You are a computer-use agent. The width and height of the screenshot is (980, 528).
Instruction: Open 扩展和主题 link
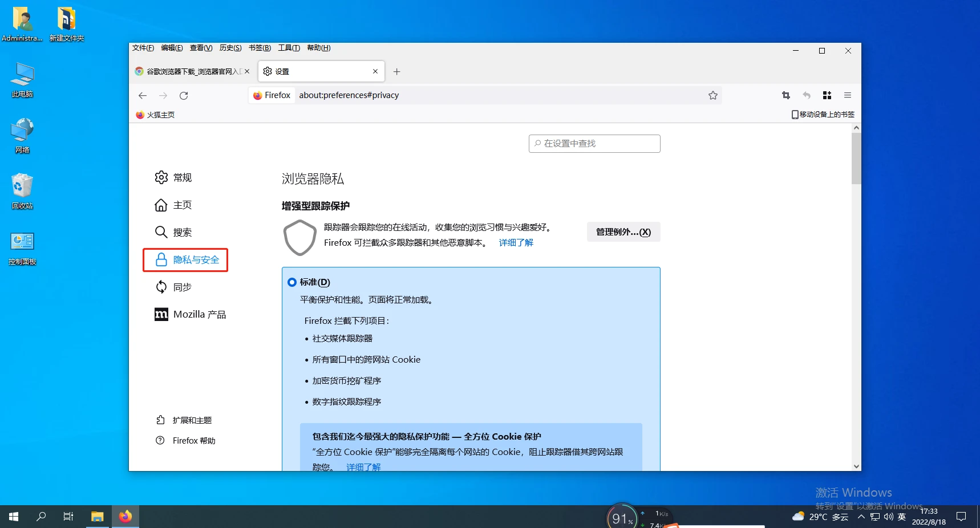tap(184, 420)
